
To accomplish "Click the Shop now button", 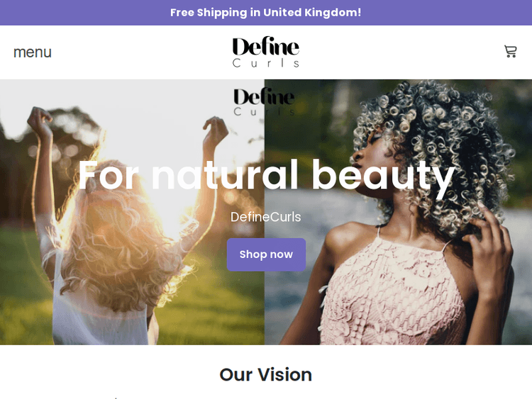I will 266,254.
